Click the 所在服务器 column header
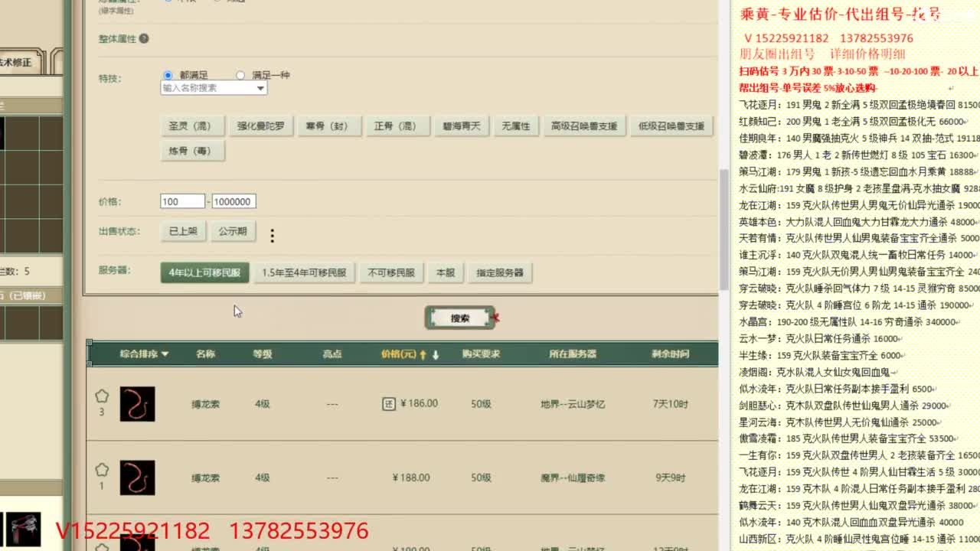The width and height of the screenshot is (980, 551). pos(573,354)
